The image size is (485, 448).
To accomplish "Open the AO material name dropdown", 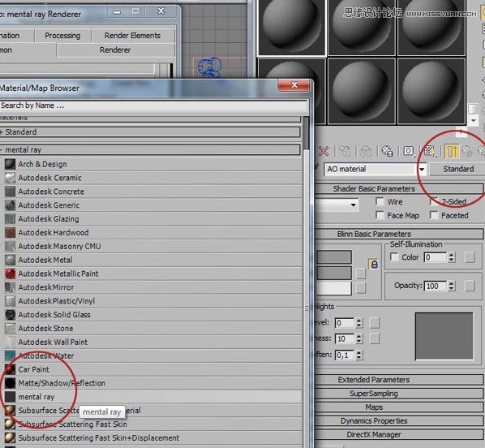I will click(x=422, y=169).
